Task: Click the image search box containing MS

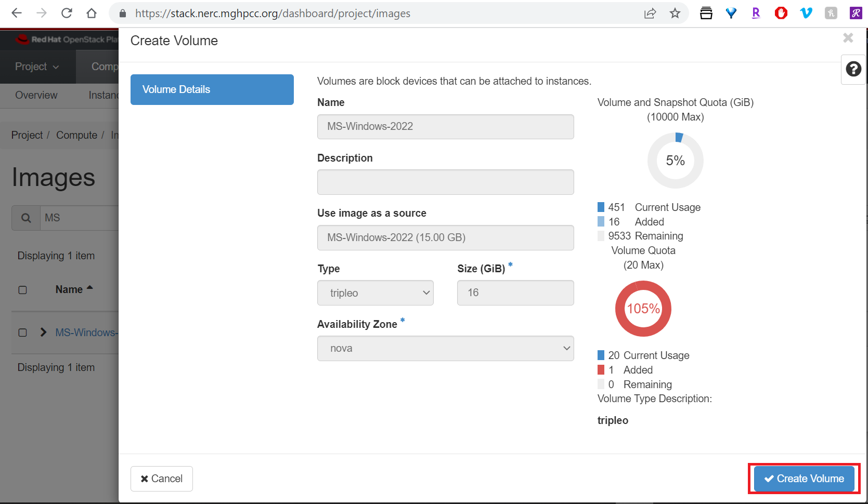Action: click(80, 218)
